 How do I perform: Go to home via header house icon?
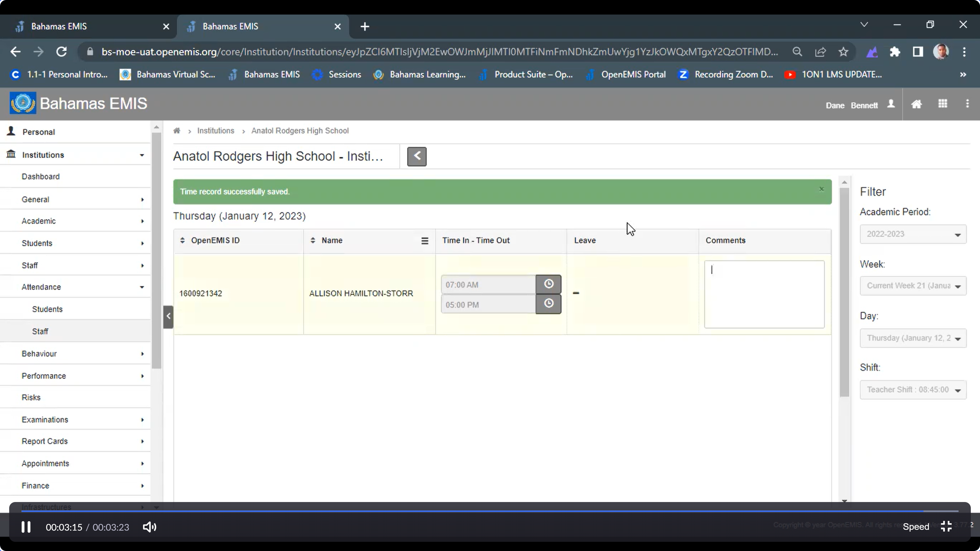[x=916, y=104]
